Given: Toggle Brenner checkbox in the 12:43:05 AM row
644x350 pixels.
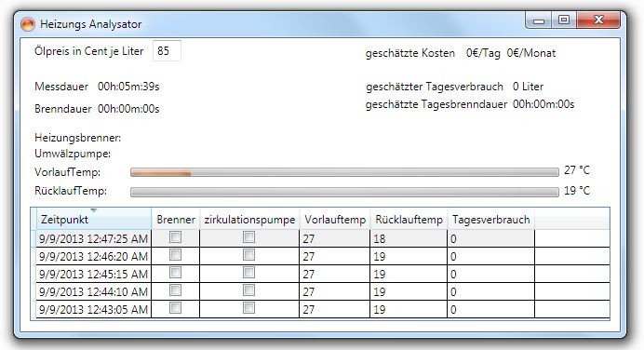Looking at the screenshot, I should tap(175, 308).
